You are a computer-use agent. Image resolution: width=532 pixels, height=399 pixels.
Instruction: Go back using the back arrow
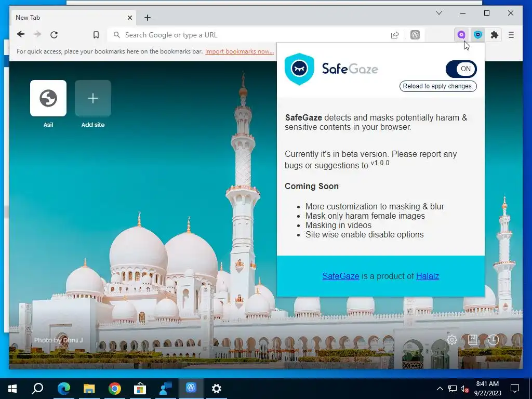[21, 34]
